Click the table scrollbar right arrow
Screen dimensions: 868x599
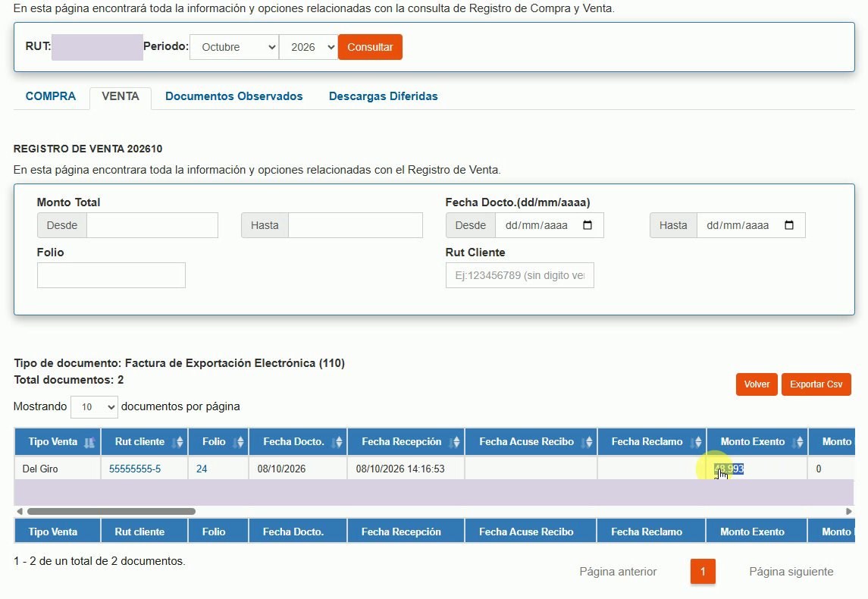point(848,512)
